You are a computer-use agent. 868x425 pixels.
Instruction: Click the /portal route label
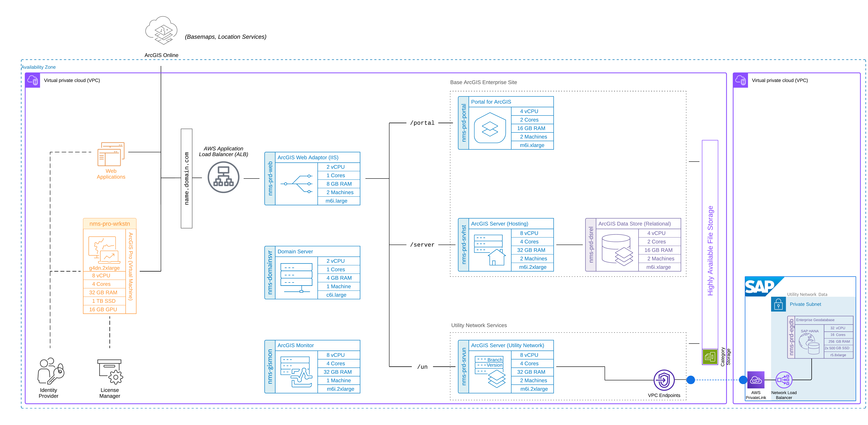tap(422, 123)
